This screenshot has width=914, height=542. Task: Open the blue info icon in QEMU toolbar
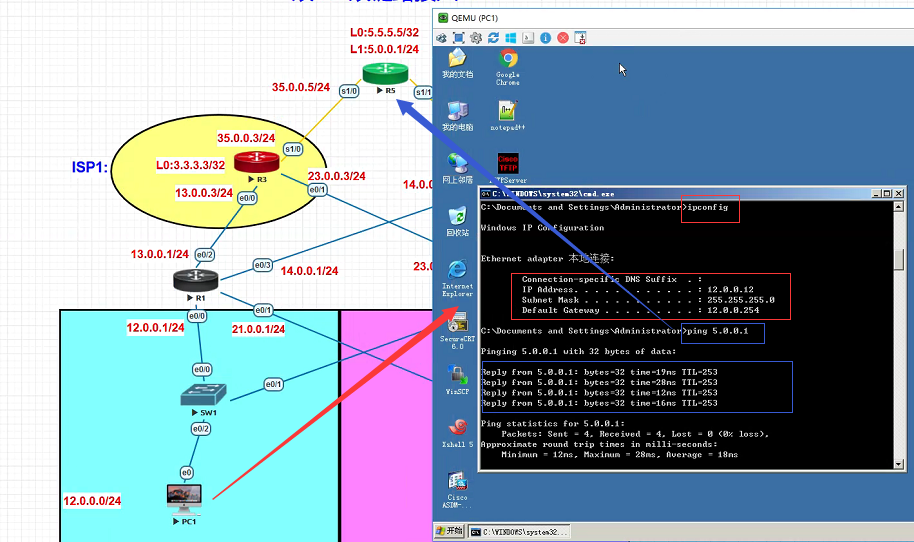pos(546,38)
